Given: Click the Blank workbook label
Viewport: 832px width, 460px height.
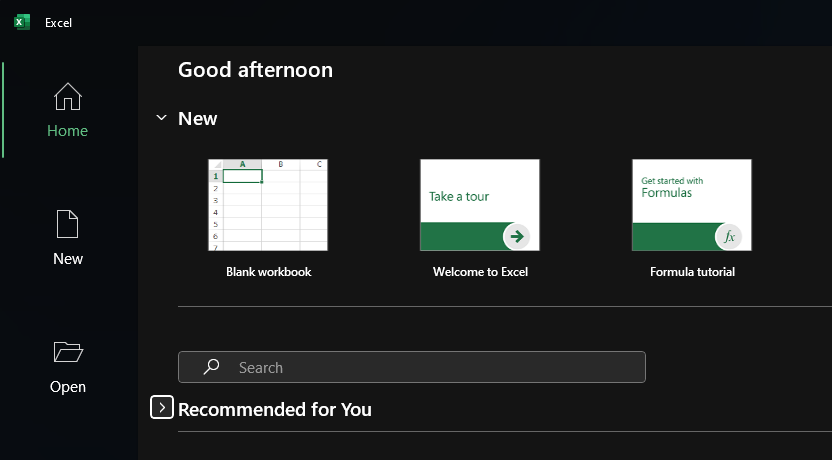Looking at the screenshot, I should point(268,272).
